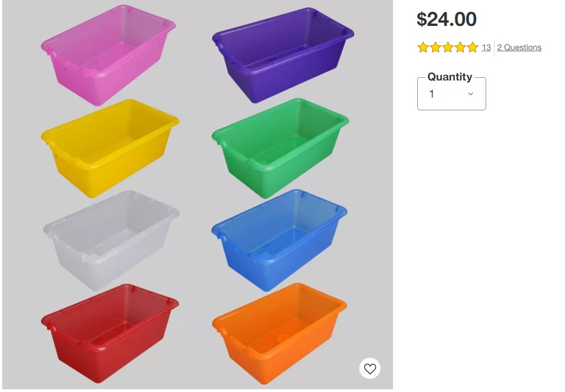Click the third rating star
The height and width of the screenshot is (392, 565).
pyautogui.click(x=448, y=47)
